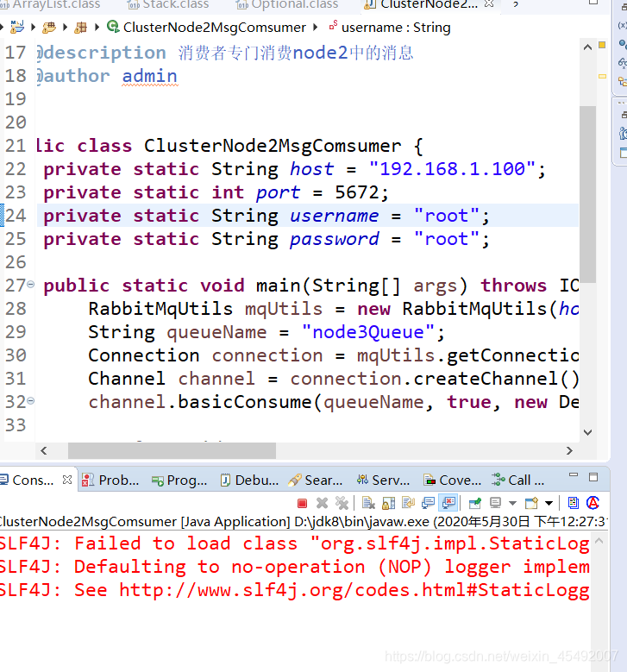Click the 'SLF4J: Failed to load class' console line
627x672 pixels.
[x=294, y=543]
